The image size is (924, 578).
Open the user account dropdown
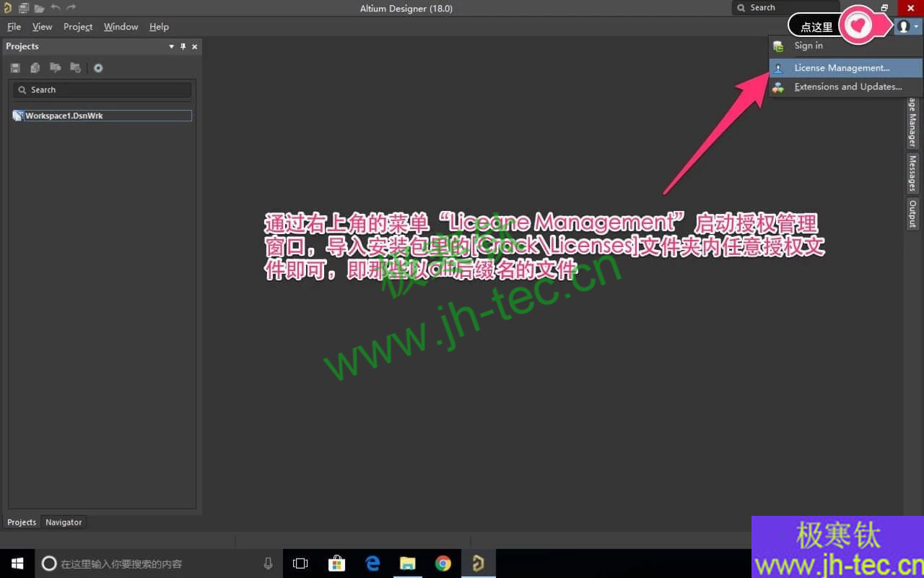tap(907, 27)
